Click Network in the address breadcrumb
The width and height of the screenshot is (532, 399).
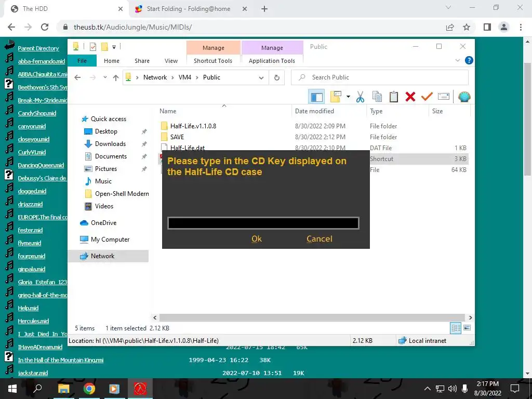[155, 77]
